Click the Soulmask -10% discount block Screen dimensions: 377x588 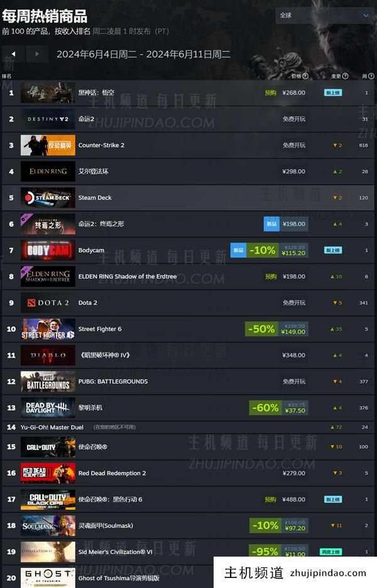click(278, 525)
